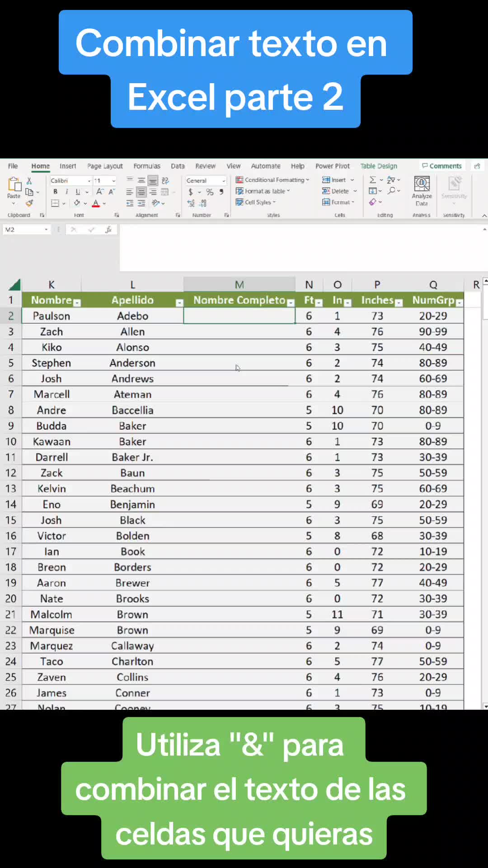The height and width of the screenshot is (868, 488).
Task: Toggle Bold formatting
Action: (56, 192)
